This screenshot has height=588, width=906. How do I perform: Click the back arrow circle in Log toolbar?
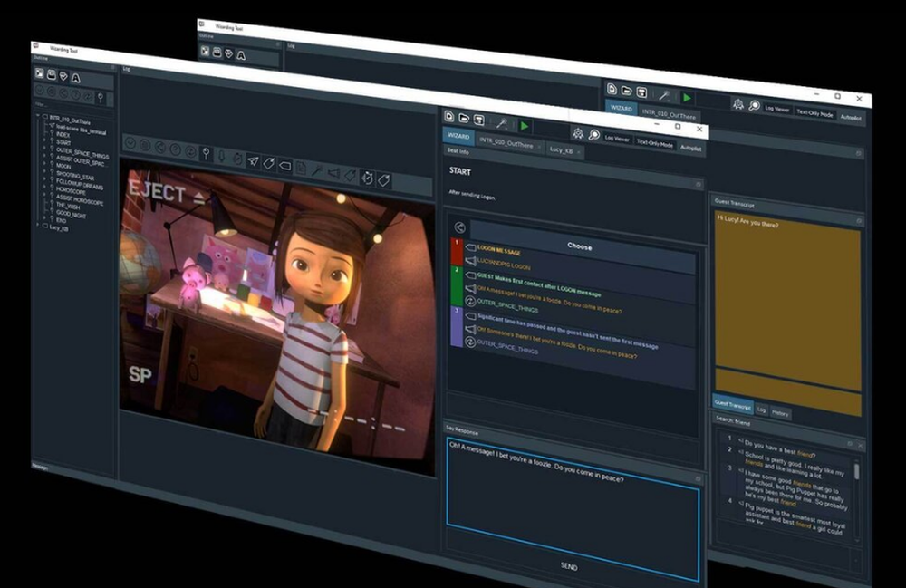159,147
